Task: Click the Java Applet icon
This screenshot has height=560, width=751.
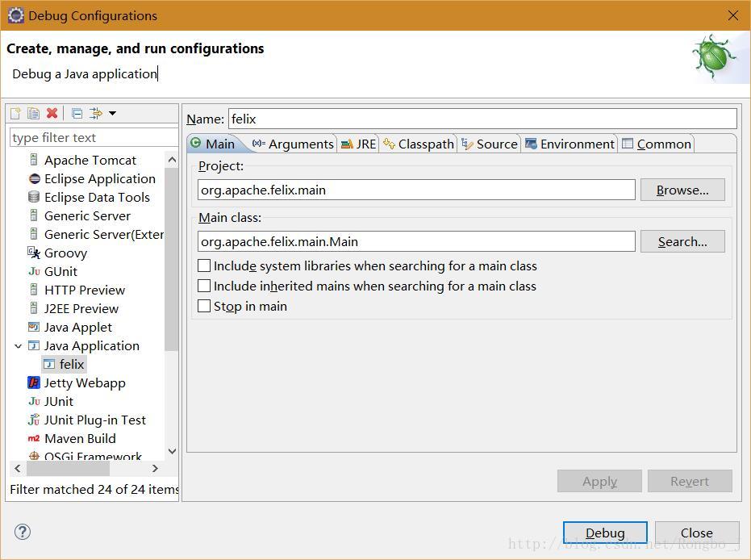Action: point(34,327)
